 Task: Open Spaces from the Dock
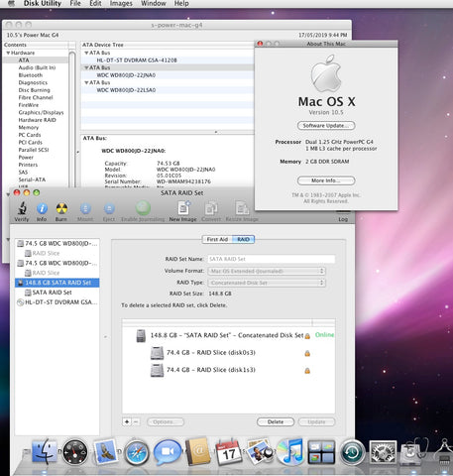point(321,452)
